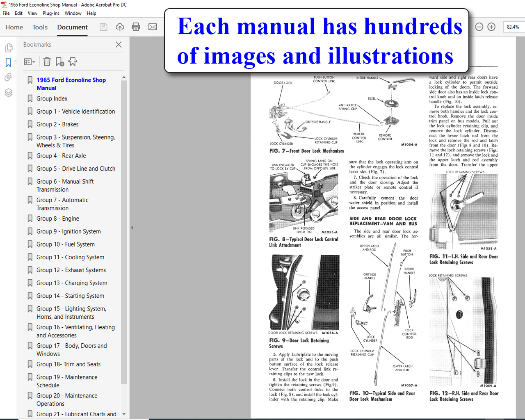
Task: Select Group 3 - Suspension, Steering bookmark
Action: 75,141
